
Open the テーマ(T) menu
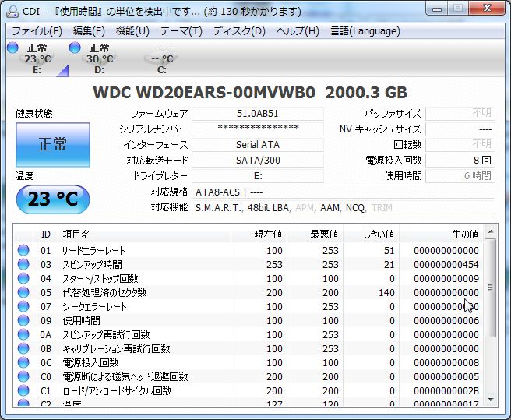pyautogui.click(x=181, y=31)
